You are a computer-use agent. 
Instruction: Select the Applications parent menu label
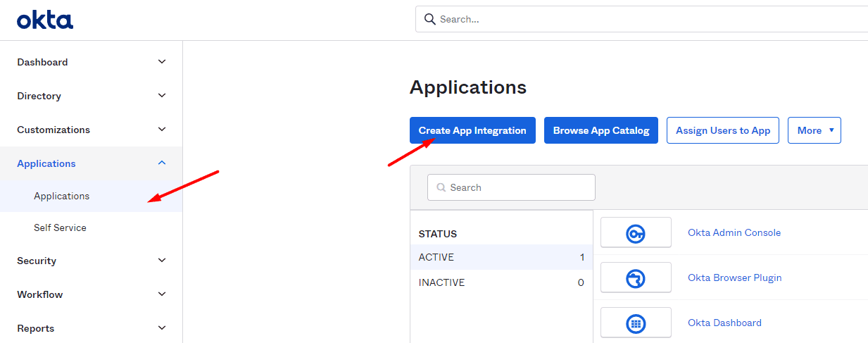coord(46,163)
